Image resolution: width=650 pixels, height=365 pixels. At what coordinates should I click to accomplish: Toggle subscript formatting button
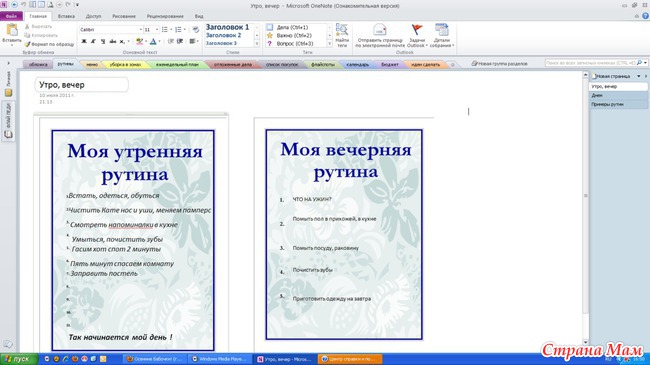pyautogui.click(x=122, y=41)
